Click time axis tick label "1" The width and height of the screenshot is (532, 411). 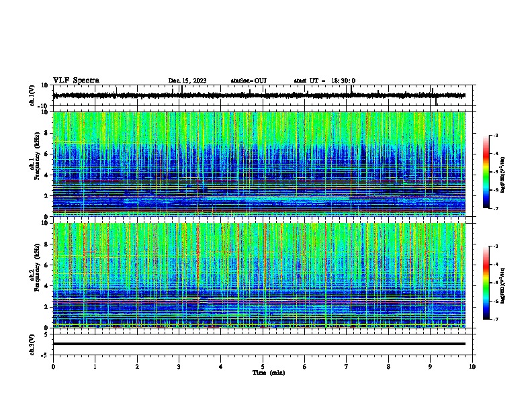click(x=95, y=367)
